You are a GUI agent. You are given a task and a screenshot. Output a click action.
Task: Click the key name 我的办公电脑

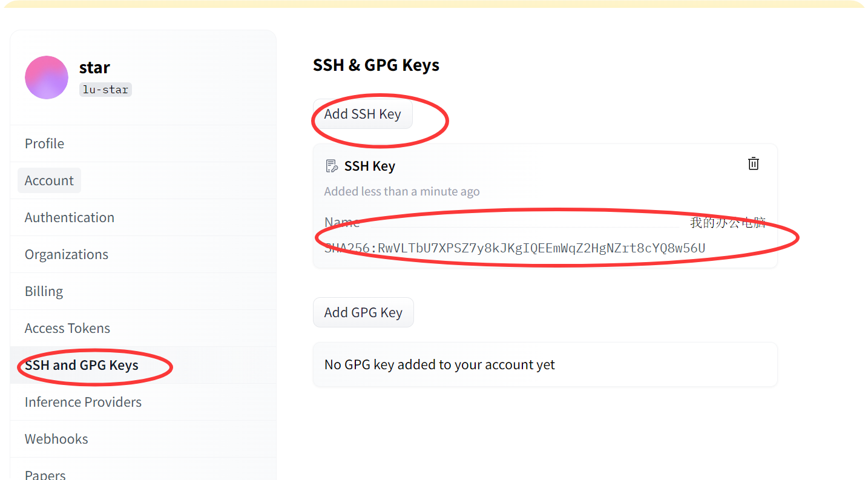[728, 222]
